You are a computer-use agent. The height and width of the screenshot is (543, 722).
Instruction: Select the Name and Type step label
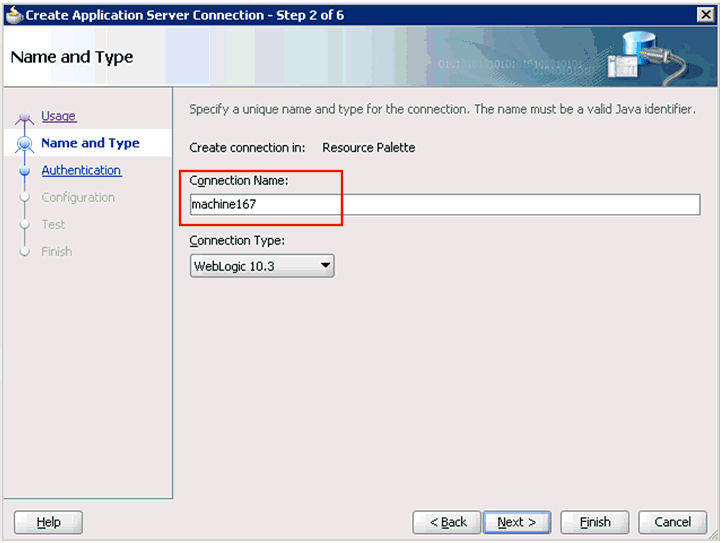[x=90, y=144]
